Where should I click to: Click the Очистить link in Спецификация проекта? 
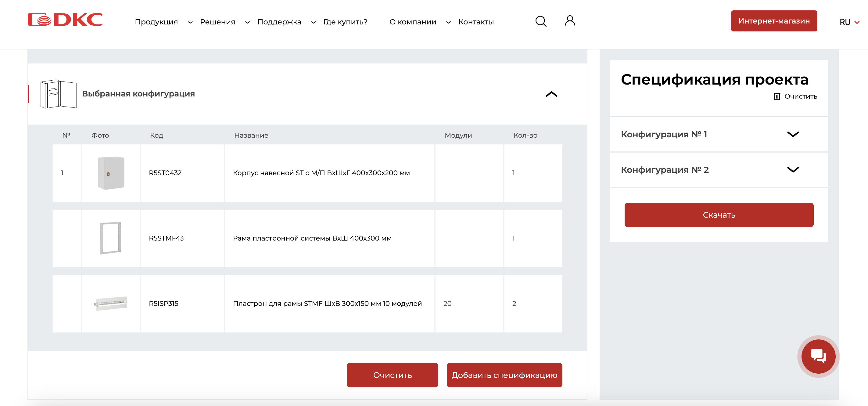coord(801,96)
